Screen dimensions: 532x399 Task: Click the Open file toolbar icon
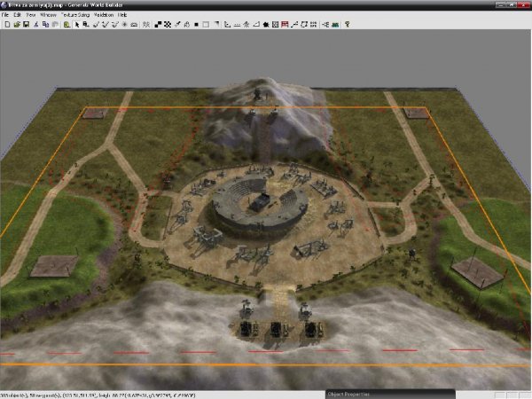click(16, 24)
